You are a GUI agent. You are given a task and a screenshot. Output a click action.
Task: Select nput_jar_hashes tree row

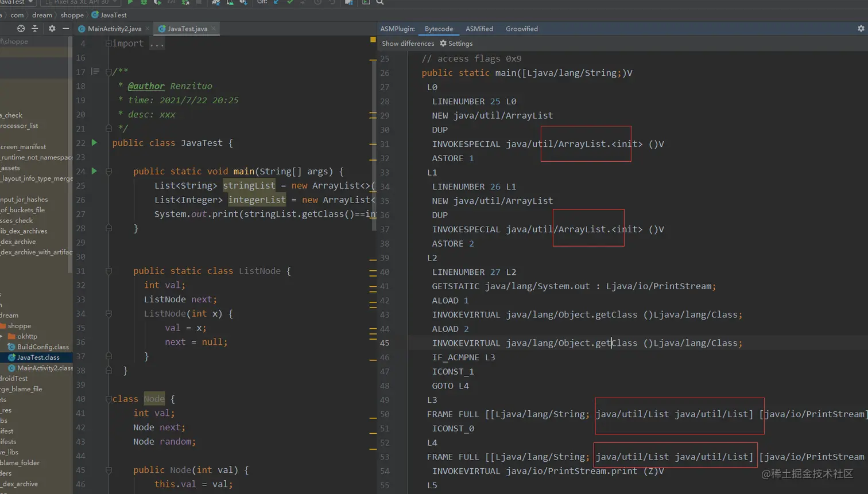(36, 200)
